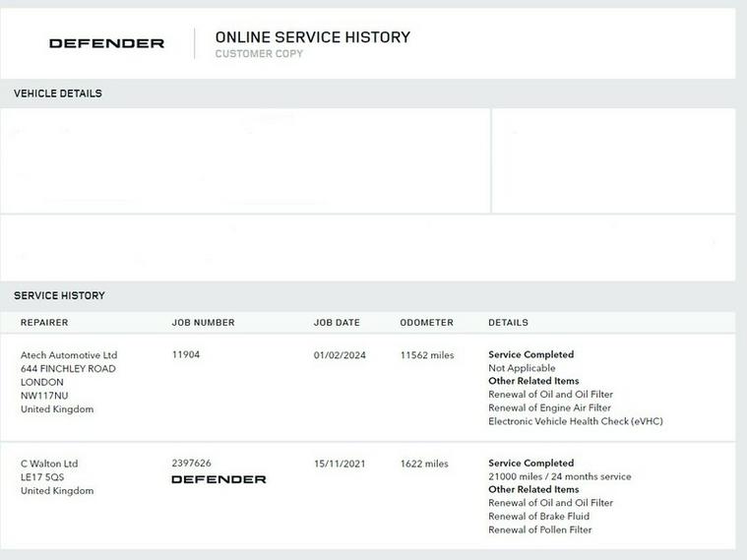The height and width of the screenshot is (560, 747).
Task: Click the DETAILS column header
Action: pos(508,323)
